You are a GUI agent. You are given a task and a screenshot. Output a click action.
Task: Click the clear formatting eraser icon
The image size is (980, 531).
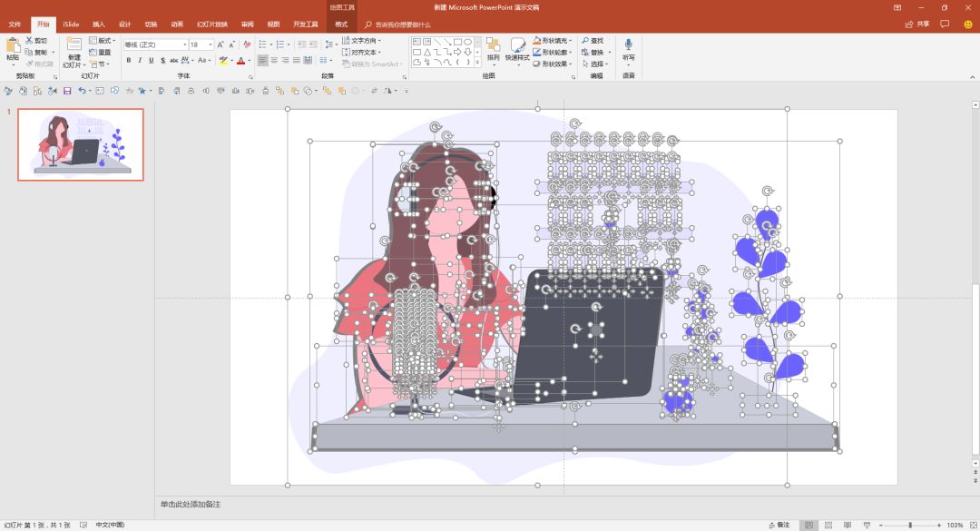click(247, 44)
